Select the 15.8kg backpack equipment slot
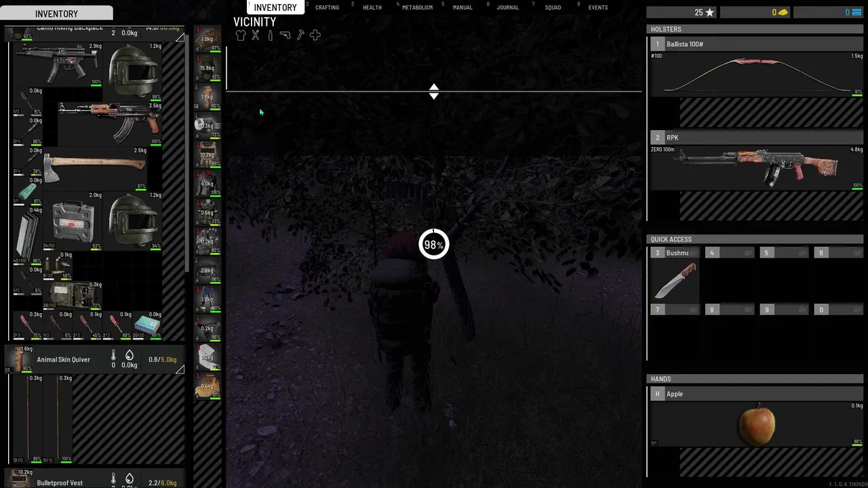Screen dimensions: 868x488 [208, 68]
